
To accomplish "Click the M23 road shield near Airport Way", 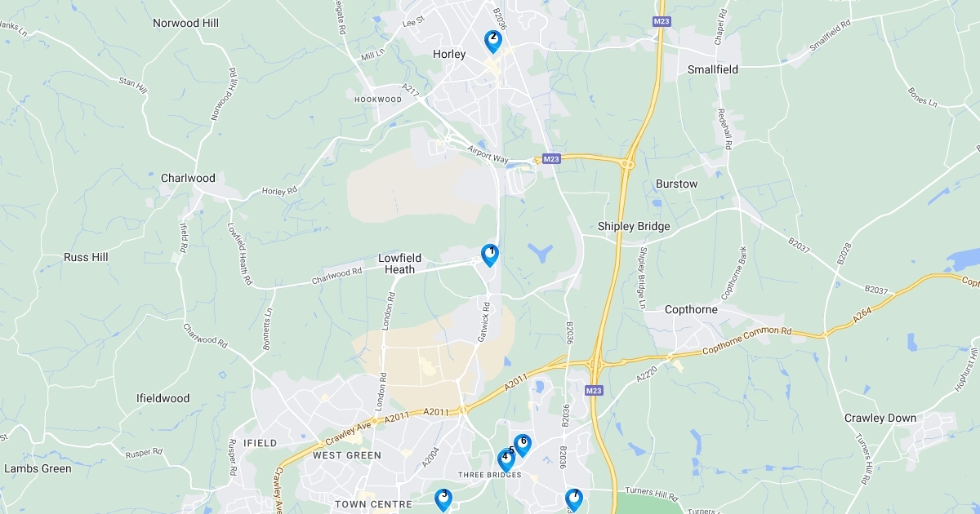I will [x=551, y=160].
